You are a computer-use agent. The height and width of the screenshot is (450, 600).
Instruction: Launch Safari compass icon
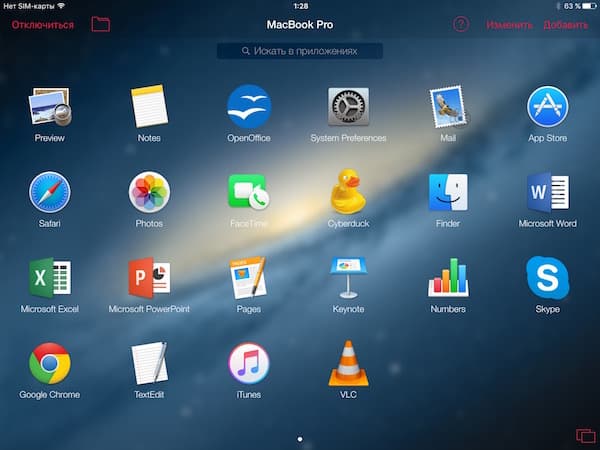click(50, 192)
